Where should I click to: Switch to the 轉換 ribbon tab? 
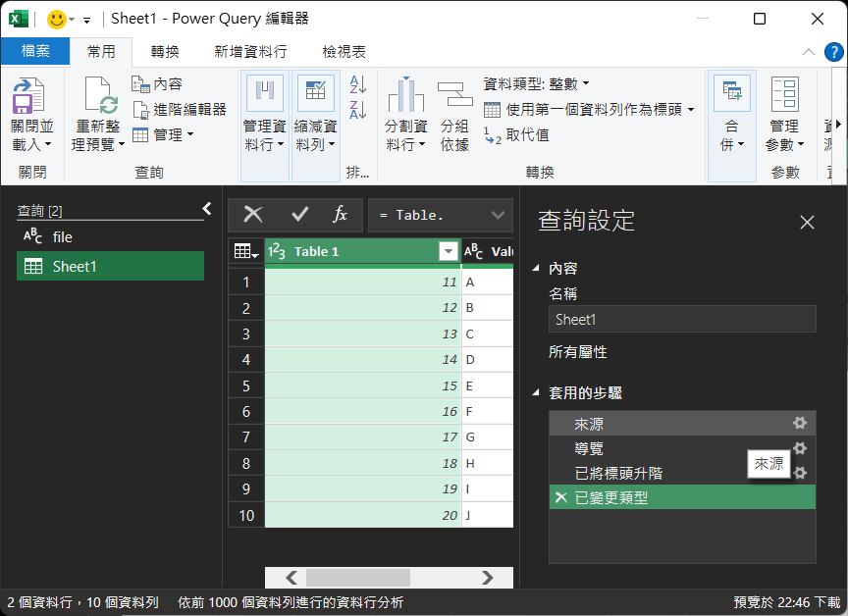pyautogui.click(x=165, y=52)
